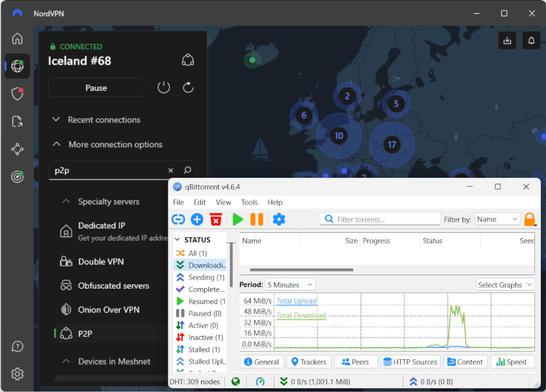
Task: Switch to the Speed tab
Action: click(513, 362)
